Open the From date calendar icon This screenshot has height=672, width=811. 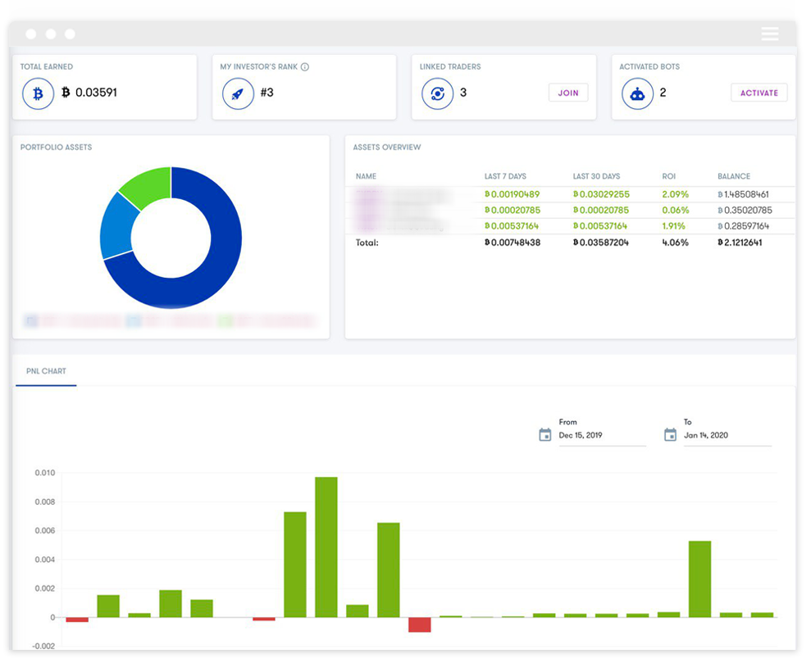(x=544, y=434)
